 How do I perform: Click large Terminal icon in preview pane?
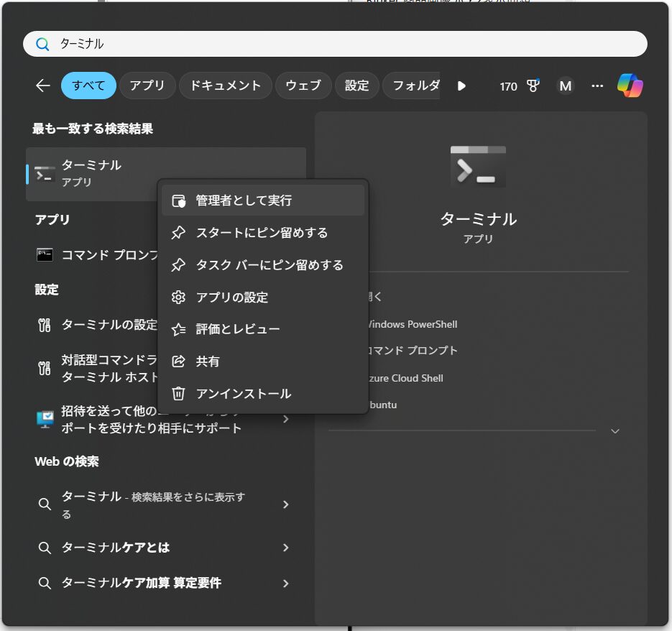[x=478, y=166]
